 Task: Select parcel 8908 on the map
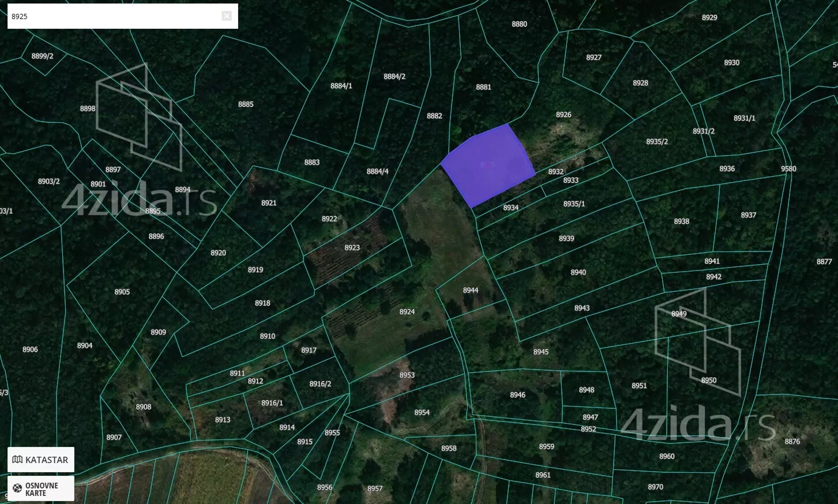coord(144,407)
